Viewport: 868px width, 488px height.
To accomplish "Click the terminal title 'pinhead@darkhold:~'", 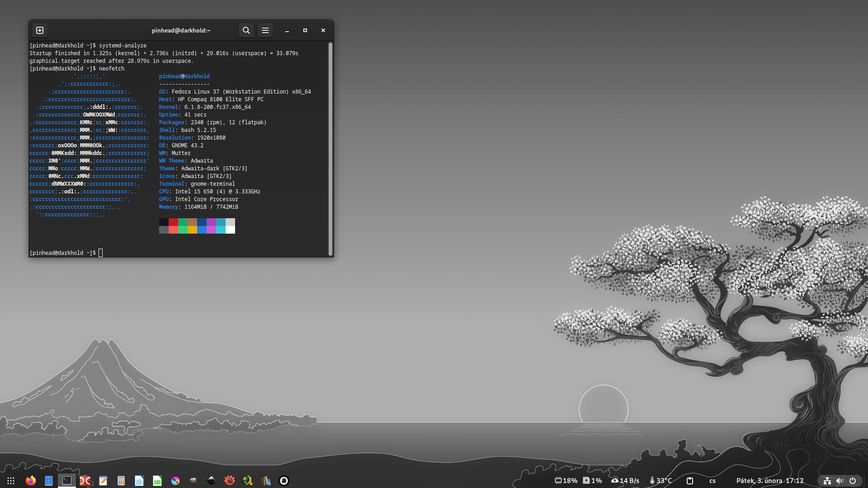I will pyautogui.click(x=181, y=30).
